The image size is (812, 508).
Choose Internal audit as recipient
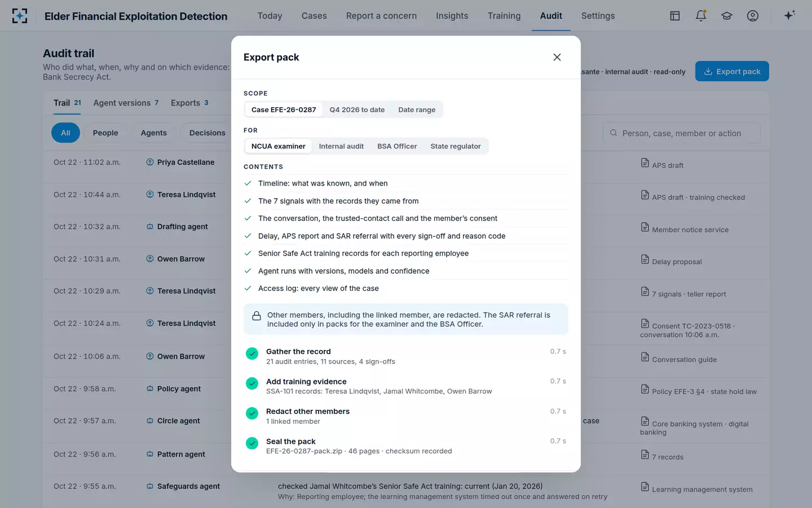(x=341, y=146)
